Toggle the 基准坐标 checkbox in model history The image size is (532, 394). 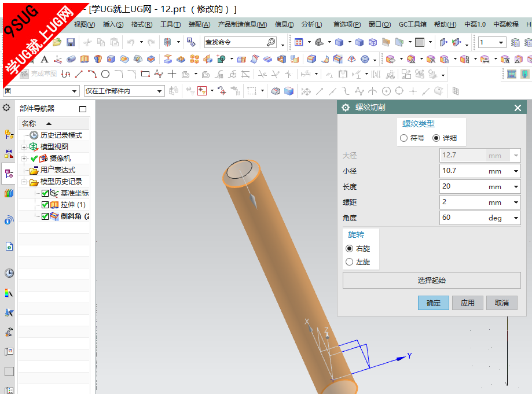pos(45,193)
